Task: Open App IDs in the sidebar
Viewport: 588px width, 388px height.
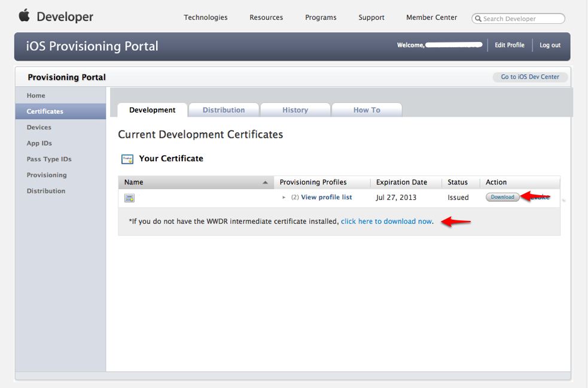Action: click(x=61, y=143)
